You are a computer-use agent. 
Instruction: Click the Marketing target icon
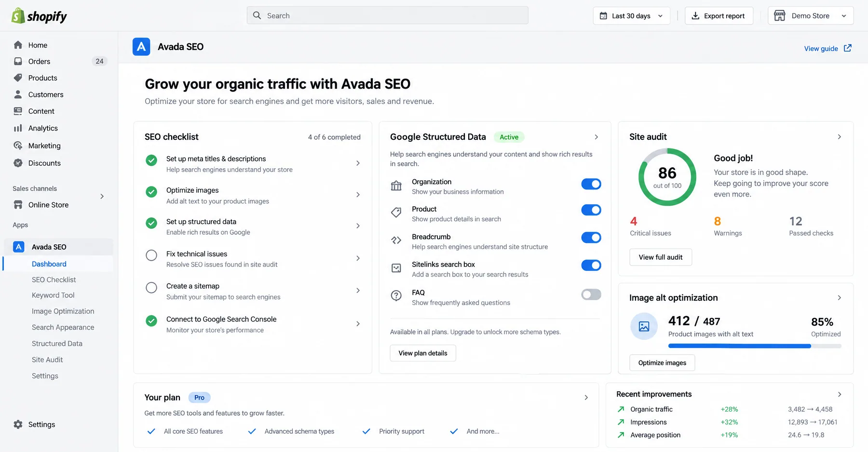(18, 146)
